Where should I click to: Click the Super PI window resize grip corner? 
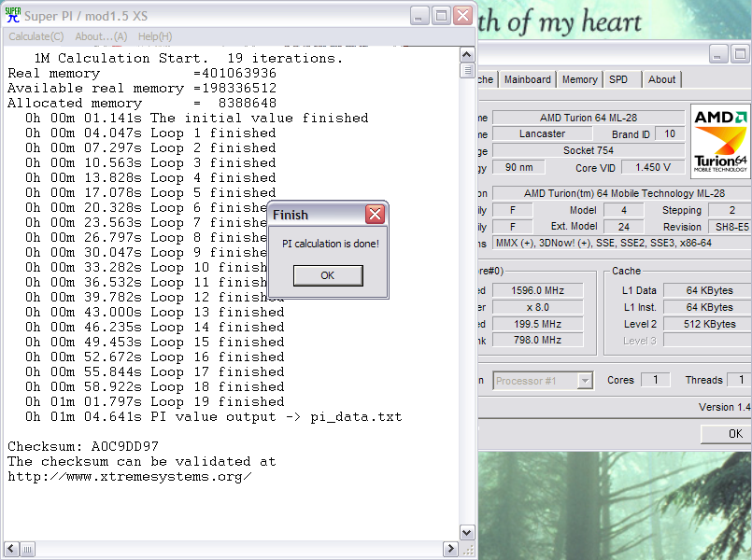[x=468, y=550]
